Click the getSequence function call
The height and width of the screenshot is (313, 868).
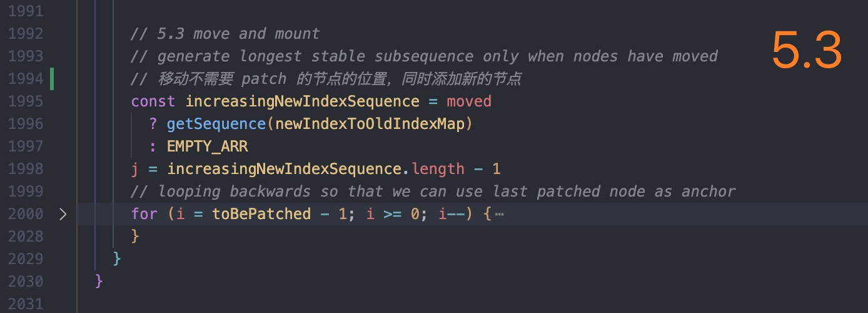216,124
